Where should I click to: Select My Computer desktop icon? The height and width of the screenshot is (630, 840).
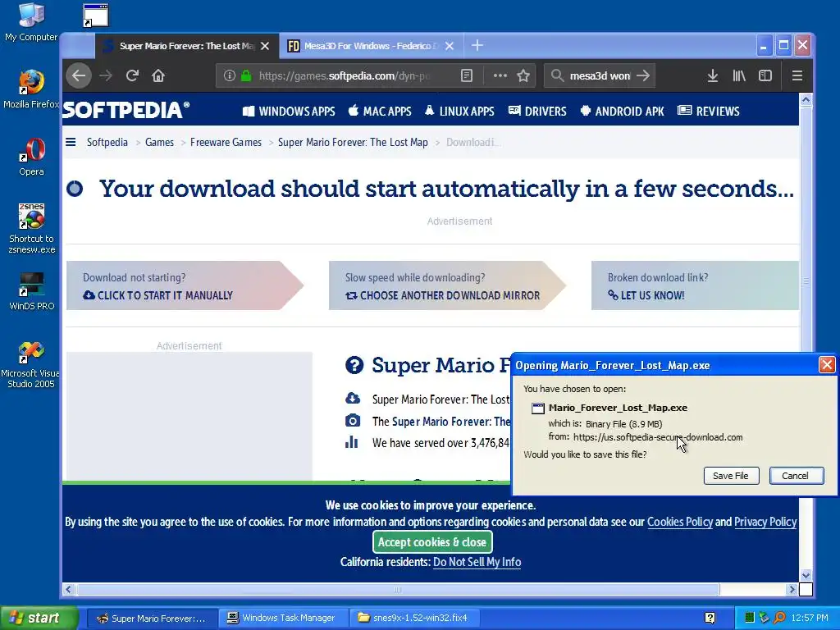(x=31, y=22)
